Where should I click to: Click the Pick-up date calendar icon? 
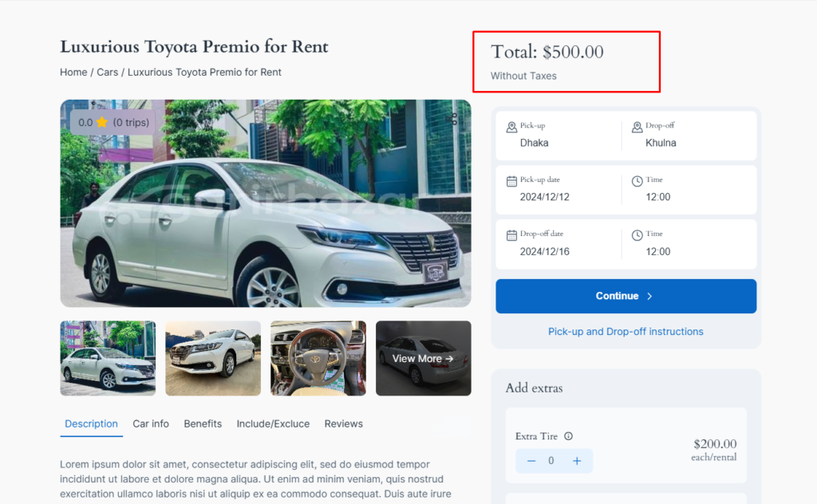[511, 181]
